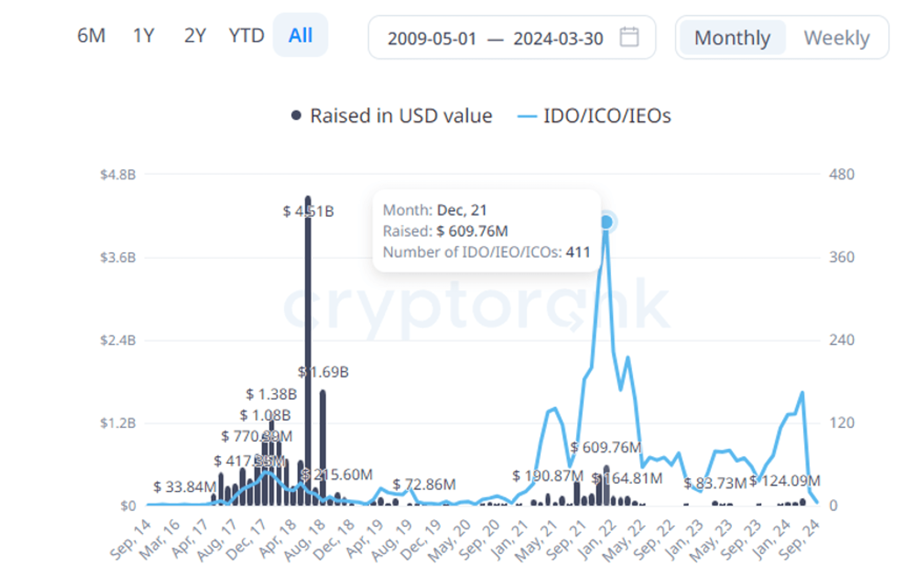Toggle Raised in USD value legend
The width and height of the screenshot is (924, 582).
pos(392,115)
